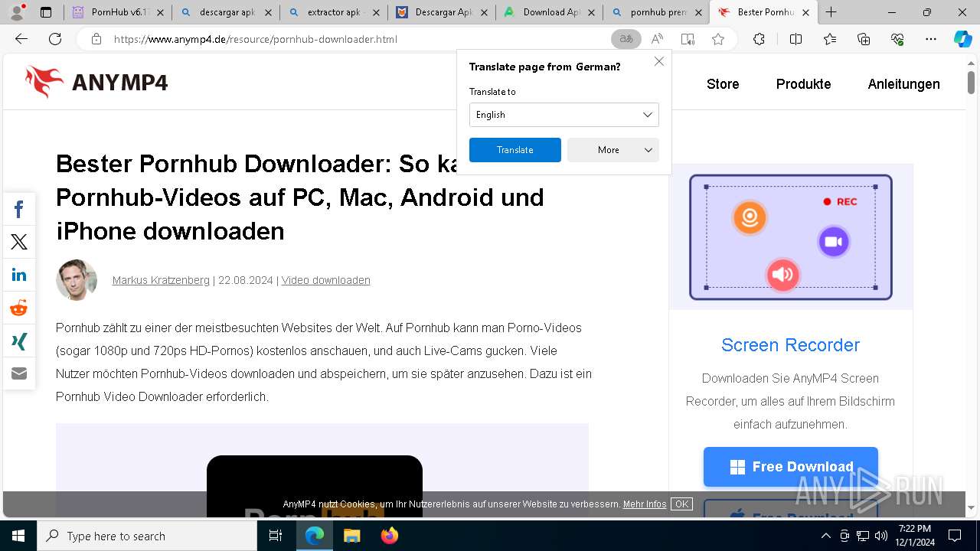Share the article by email
This screenshot has height=551, width=980.
[19, 373]
